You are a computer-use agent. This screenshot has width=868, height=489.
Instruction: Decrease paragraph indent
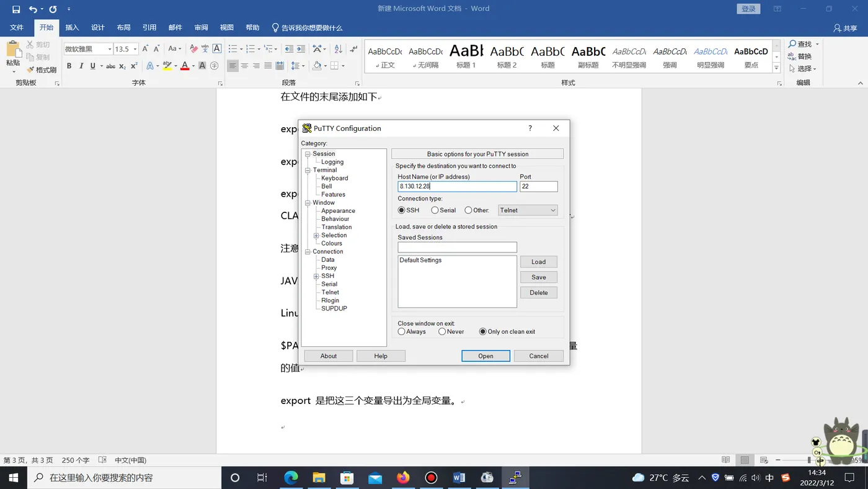pyautogui.click(x=289, y=48)
